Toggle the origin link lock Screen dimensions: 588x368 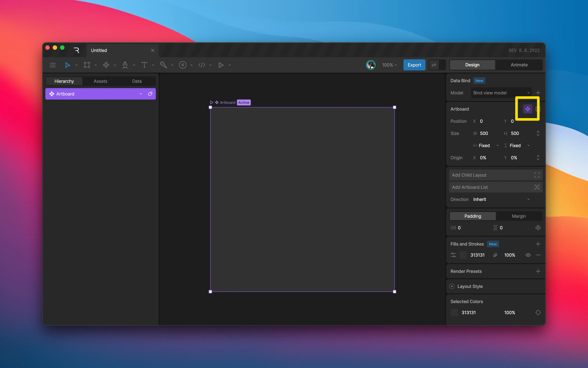click(x=538, y=158)
